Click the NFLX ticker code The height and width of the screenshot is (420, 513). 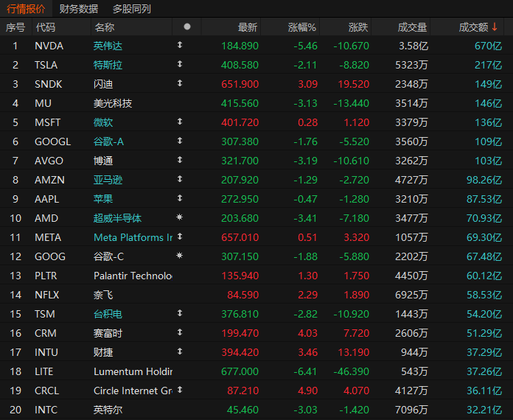46,295
